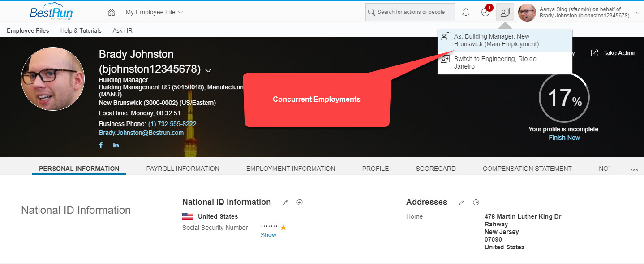Click the Home address type label
The image size is (644, 264).
414,216
